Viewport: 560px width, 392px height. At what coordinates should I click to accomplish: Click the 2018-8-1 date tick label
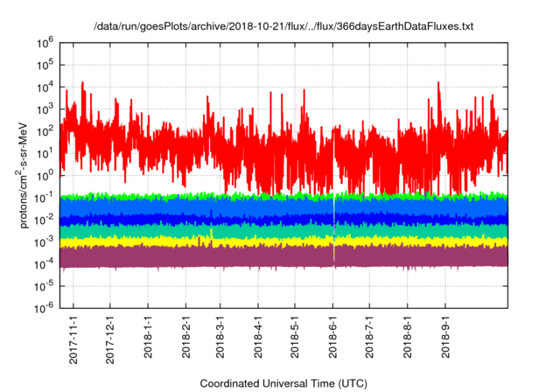click(x=407, y=336)
